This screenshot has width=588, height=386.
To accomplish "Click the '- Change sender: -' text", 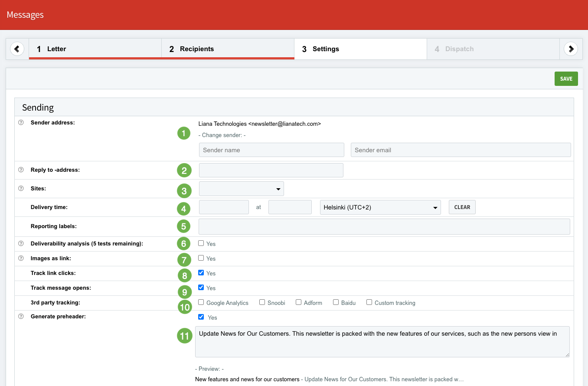I will [x=222, y=135].
